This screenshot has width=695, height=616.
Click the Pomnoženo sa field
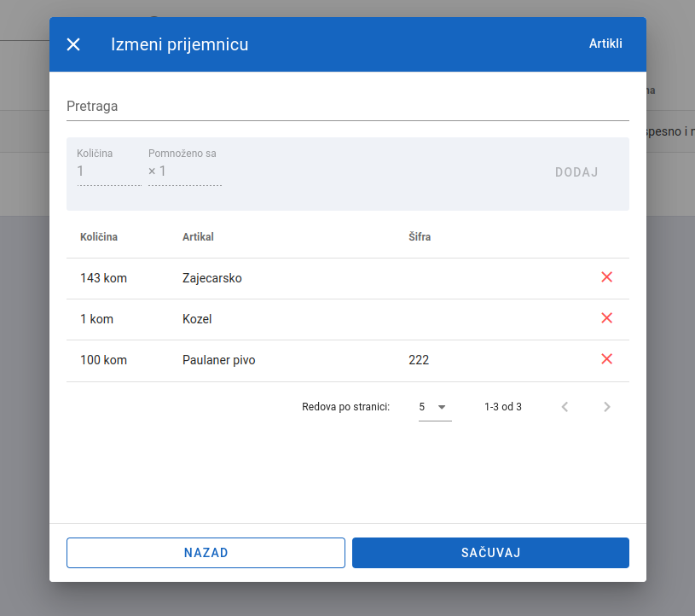click(x=184, y=171)
